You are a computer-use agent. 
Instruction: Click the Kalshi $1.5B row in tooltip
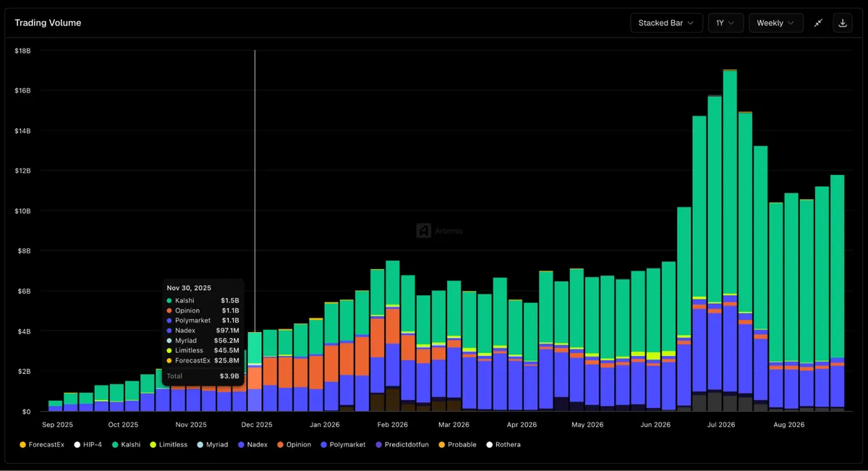(203, 300)
